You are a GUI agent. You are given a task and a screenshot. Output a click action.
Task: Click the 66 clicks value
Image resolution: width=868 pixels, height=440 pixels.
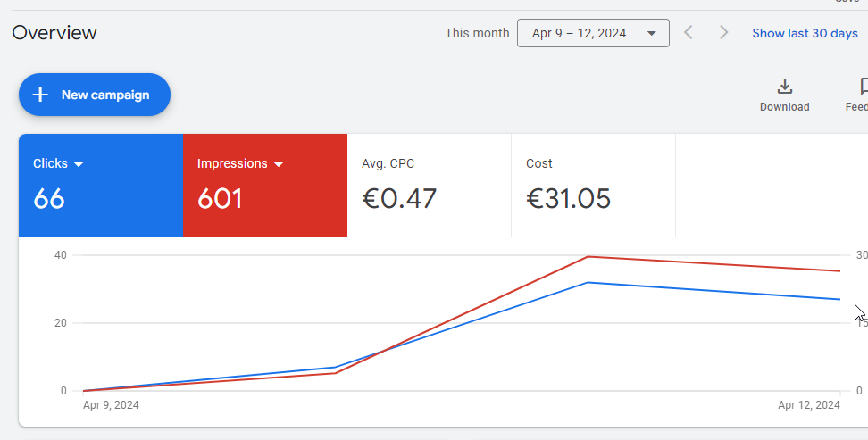click(49, 199)
